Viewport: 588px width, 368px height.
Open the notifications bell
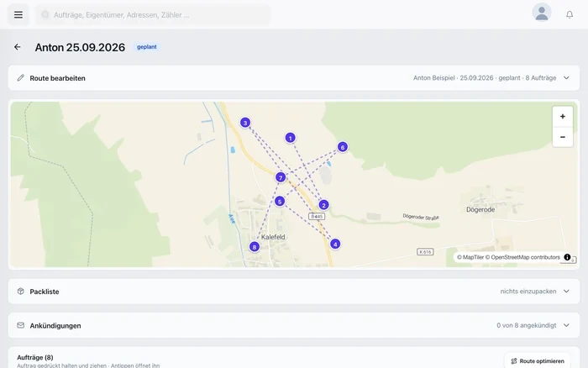(570, 14)
